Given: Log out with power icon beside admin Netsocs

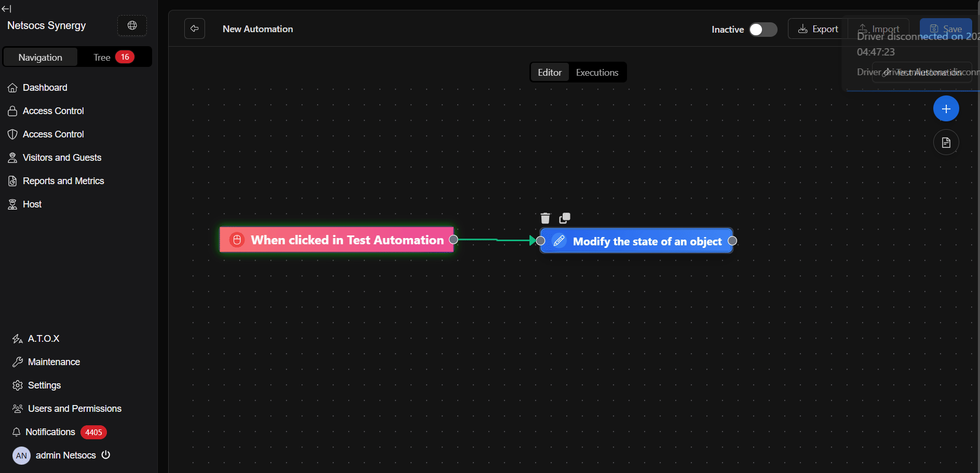Looking at the screenshot, I should point(106,455).
